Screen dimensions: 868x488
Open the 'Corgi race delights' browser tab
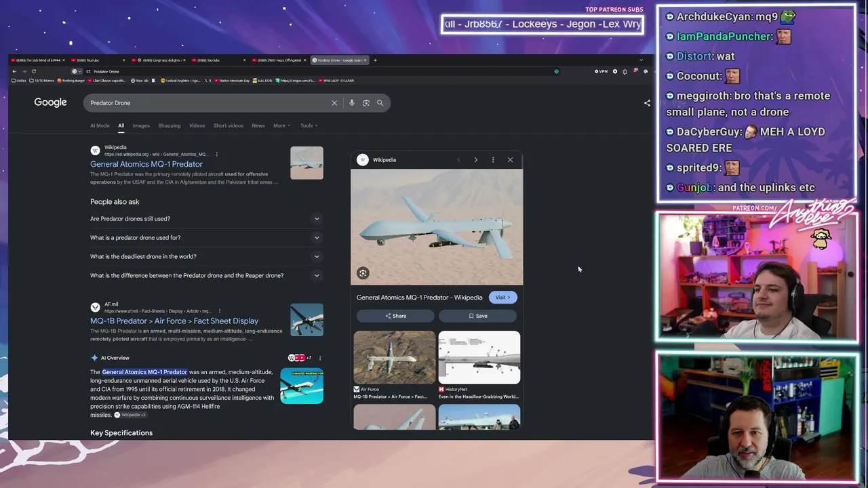tap(158, 60)
